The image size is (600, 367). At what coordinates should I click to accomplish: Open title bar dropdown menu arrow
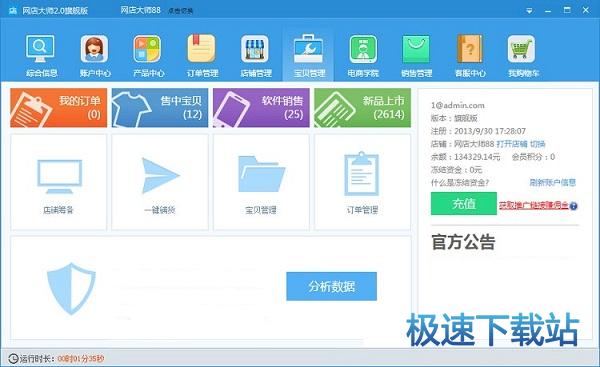coord(529,11)
